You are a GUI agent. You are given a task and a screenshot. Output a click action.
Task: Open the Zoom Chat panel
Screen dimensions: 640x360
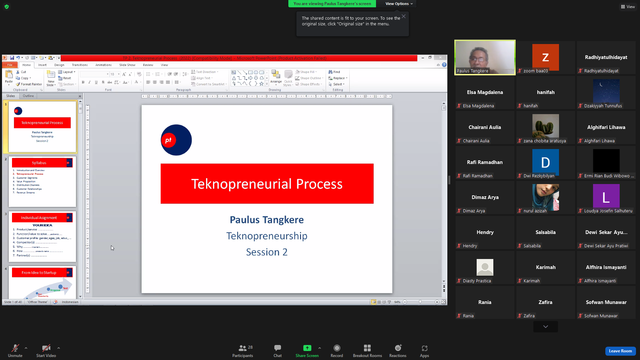(x=278, y=350)
